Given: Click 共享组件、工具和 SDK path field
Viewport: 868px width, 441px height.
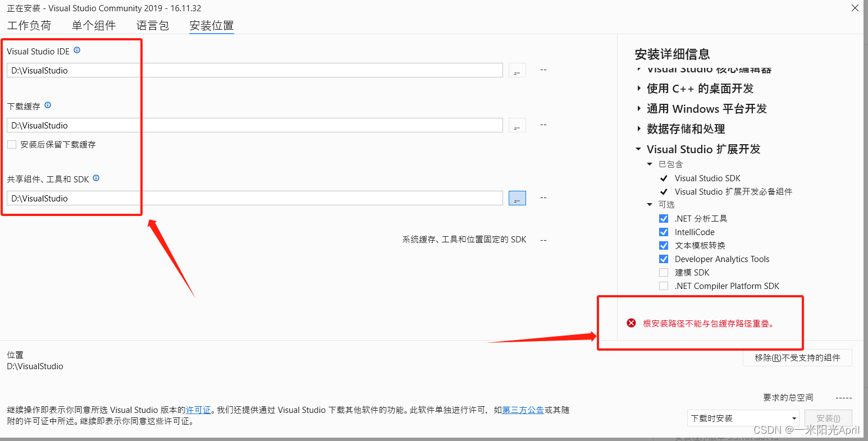Looking at the screenshot, I should click(255, 198).
